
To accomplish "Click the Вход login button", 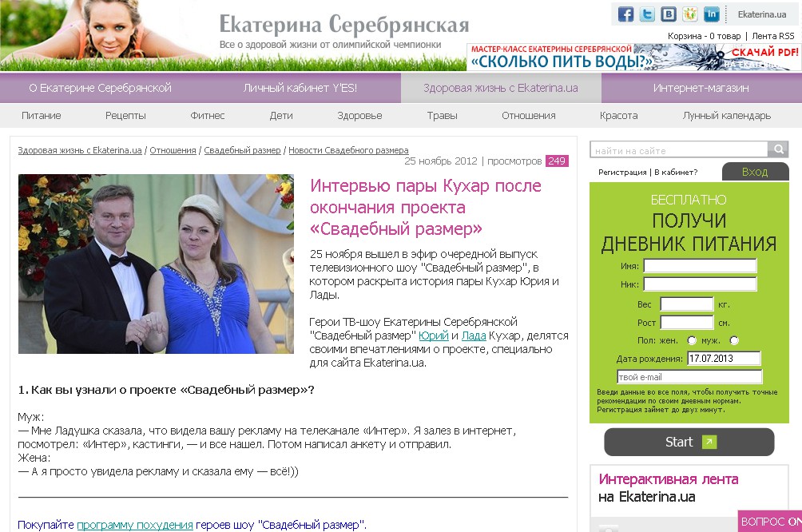I will (x=755, y=172).
